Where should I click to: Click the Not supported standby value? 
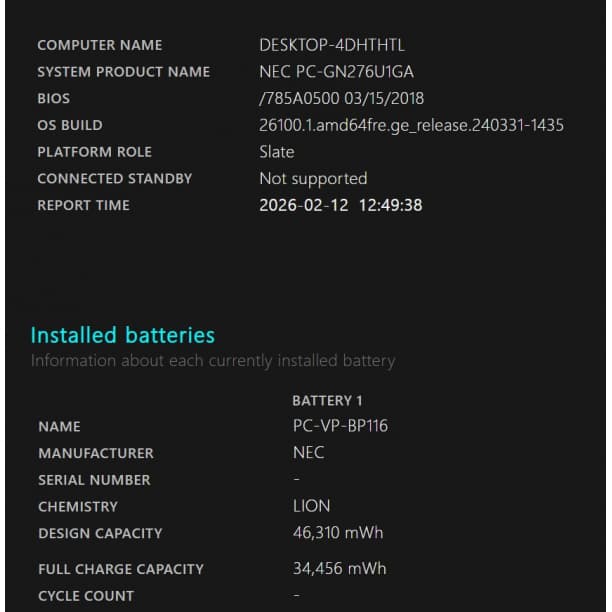click(x=313, y=179)
